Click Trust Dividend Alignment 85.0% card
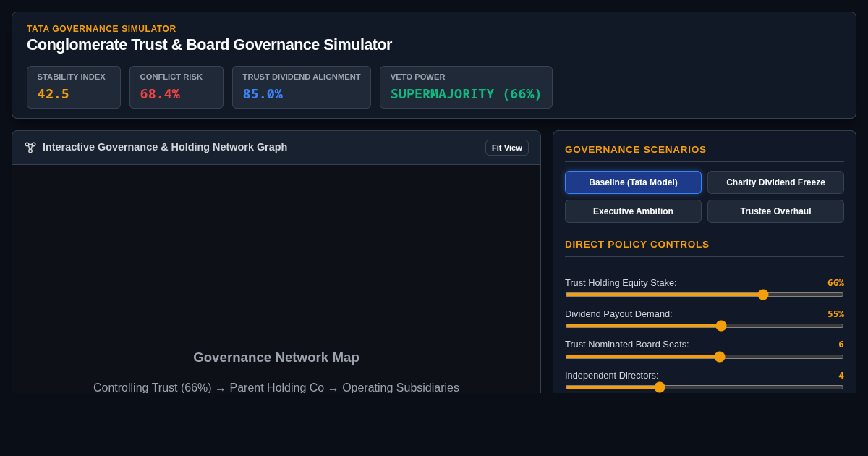The width and height of the screenshot is (868, 456). [302, 88]
